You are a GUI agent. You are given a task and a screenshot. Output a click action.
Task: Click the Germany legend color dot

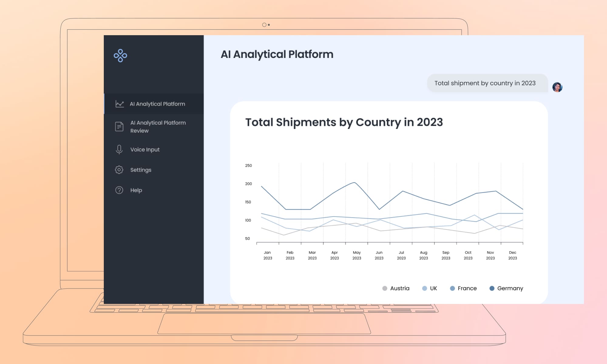(492, 288)
